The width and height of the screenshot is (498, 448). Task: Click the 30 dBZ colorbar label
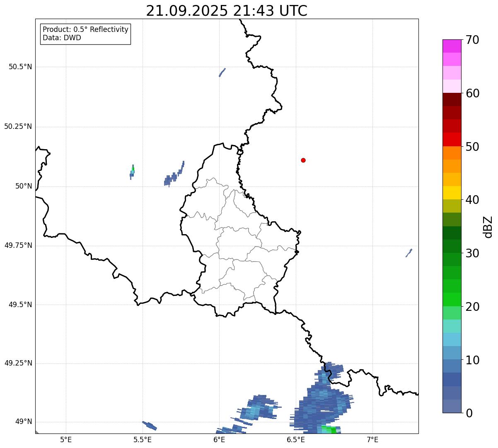472,253
